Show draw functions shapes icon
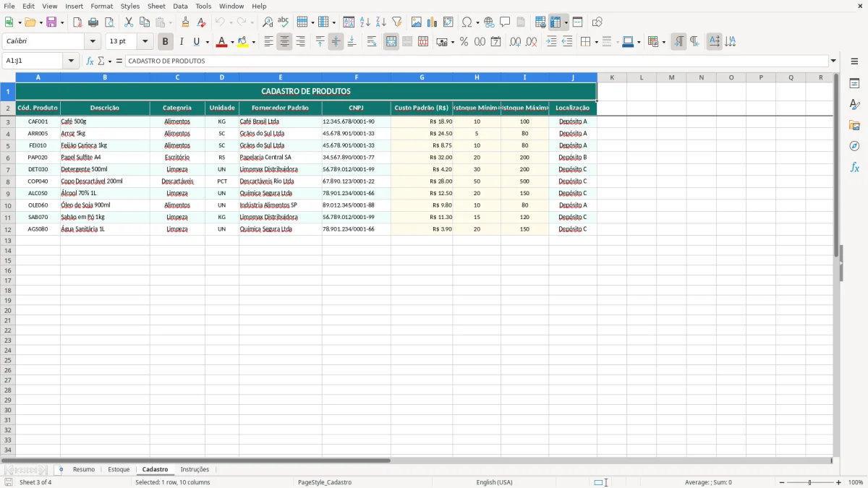The width and height of the screenshot is (868, 488). coord(597,22)
